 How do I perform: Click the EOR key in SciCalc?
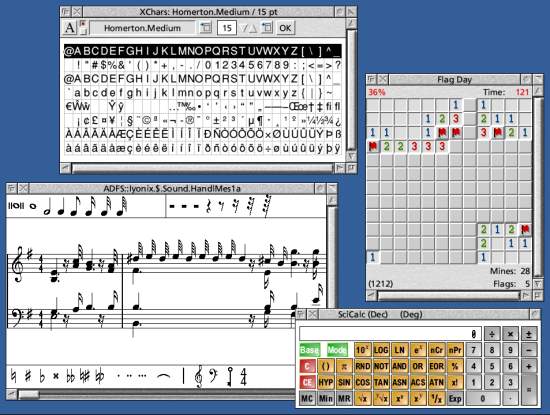436,366
